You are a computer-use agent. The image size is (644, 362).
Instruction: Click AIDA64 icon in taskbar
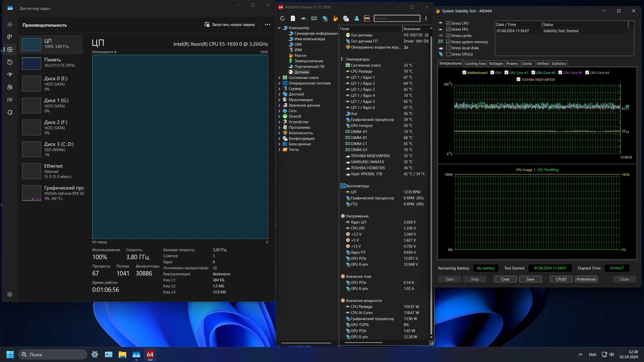[x=150, y=354]
